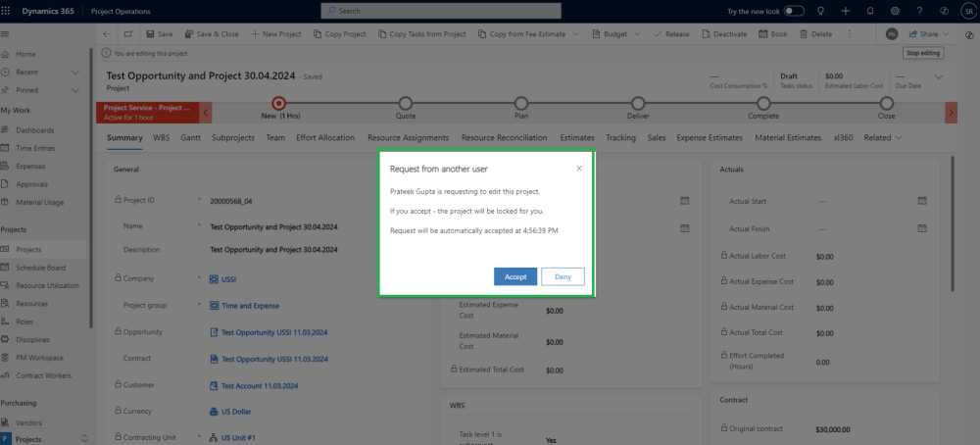Click the back arrow in command bar
980x445 pixels.
pos(107,33)
